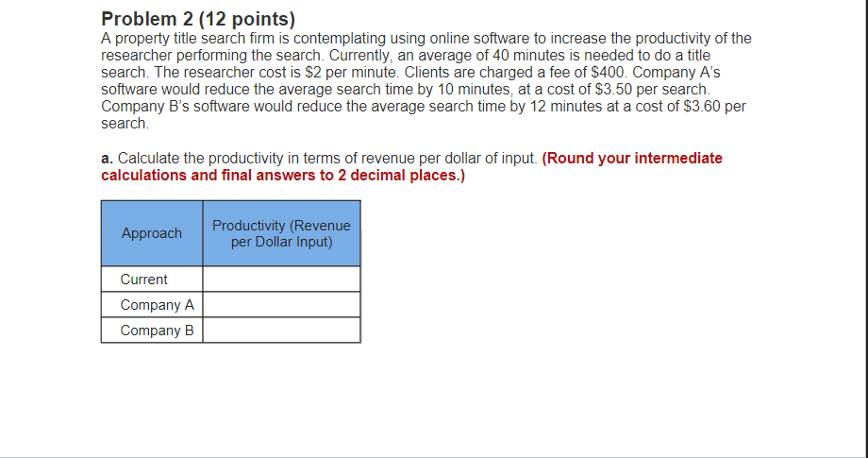Click the Approach column header

pyautogui.click(x=152, y=233)
